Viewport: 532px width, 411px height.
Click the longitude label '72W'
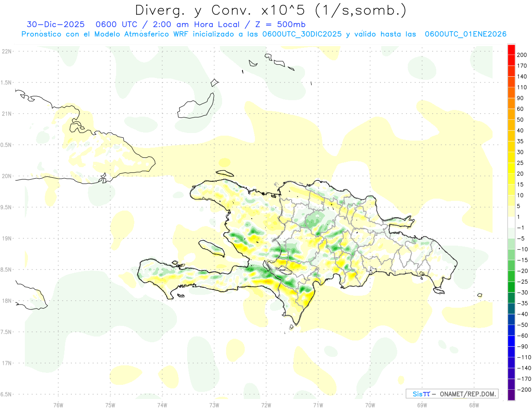click(266, 405)
